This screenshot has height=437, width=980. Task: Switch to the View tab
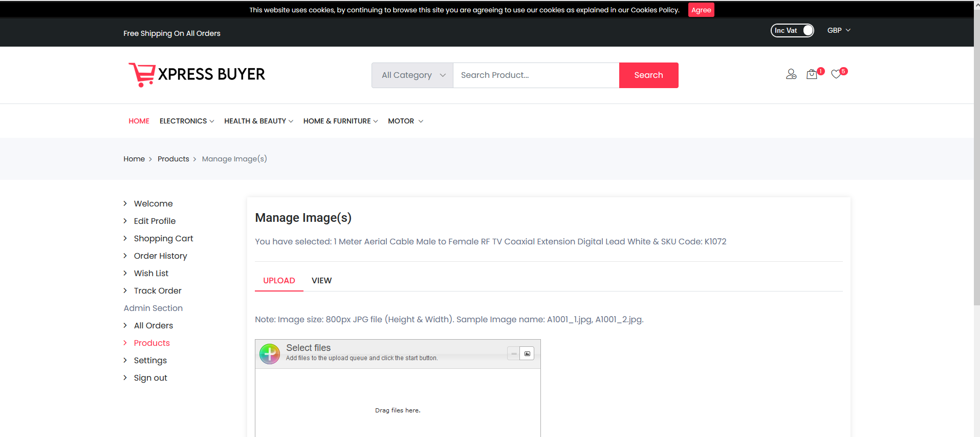pyautogui.click(x=321, y=281)
